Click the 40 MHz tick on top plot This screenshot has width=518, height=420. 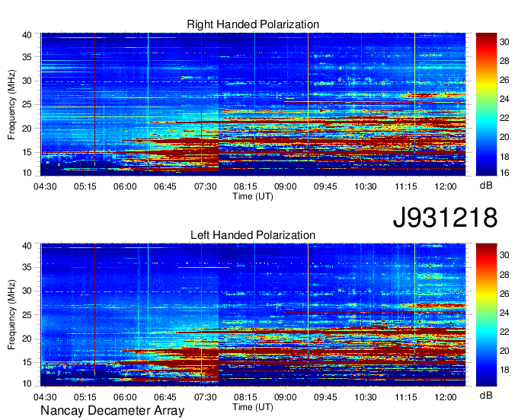[x=27, y=35]
